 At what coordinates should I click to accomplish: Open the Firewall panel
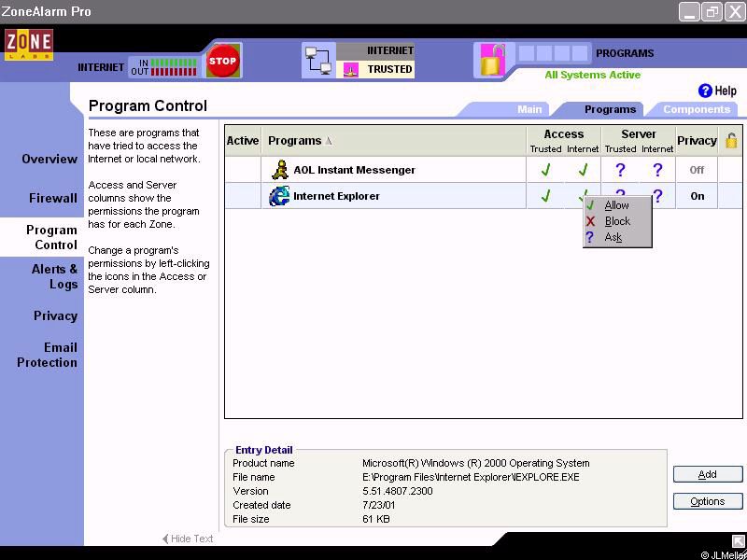53,198
